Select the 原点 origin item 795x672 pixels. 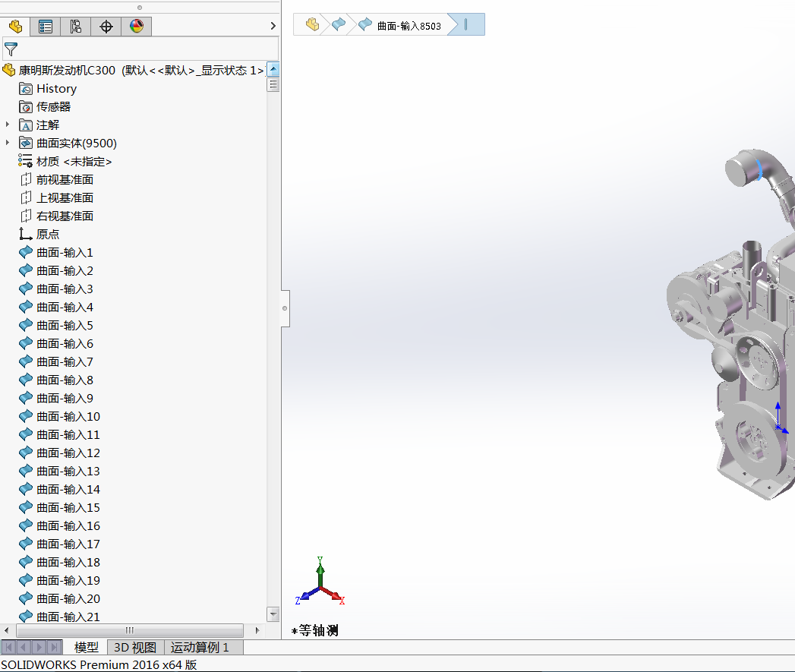39,235
